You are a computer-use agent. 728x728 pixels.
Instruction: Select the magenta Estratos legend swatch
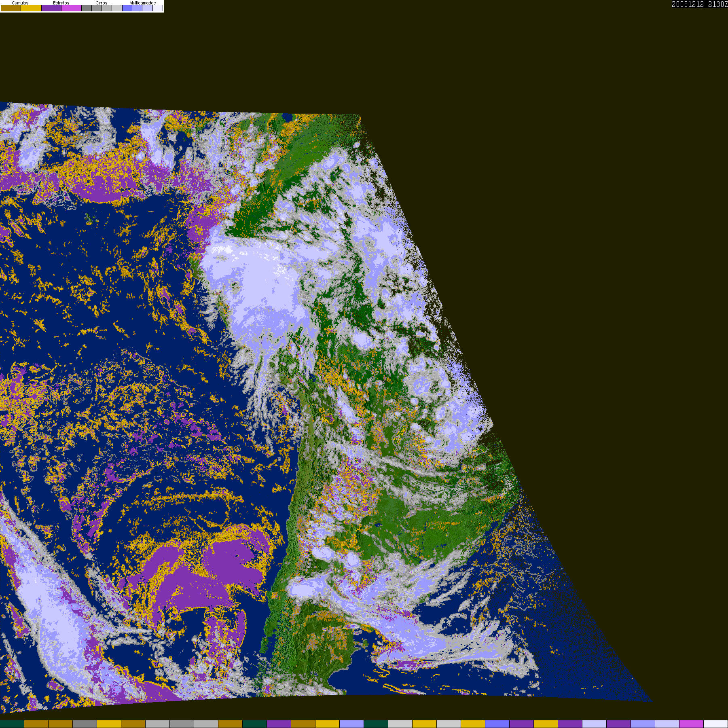tap(72, 8)
